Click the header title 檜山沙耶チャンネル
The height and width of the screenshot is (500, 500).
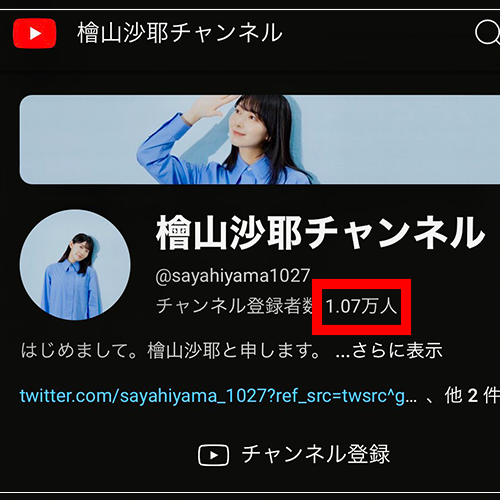click(180, 33)
